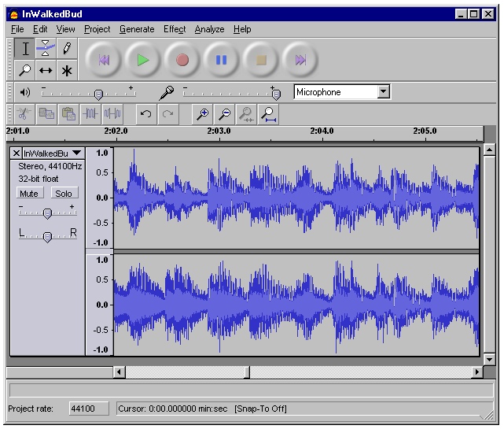Click the Cursor position status text
The width and height of the screenshot is (504, 429).
173,409
